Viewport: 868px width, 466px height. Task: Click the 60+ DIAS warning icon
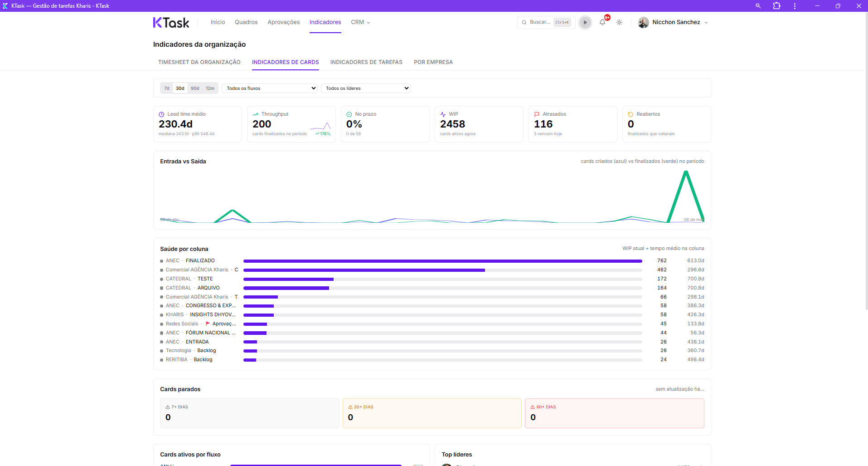point(533,407)
